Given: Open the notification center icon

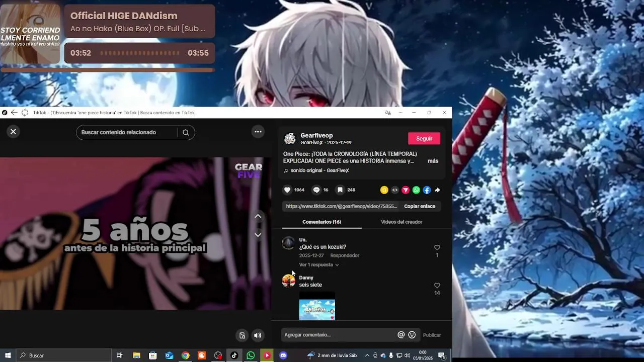Looking at the screenshot, I should [x=441, y=356].
